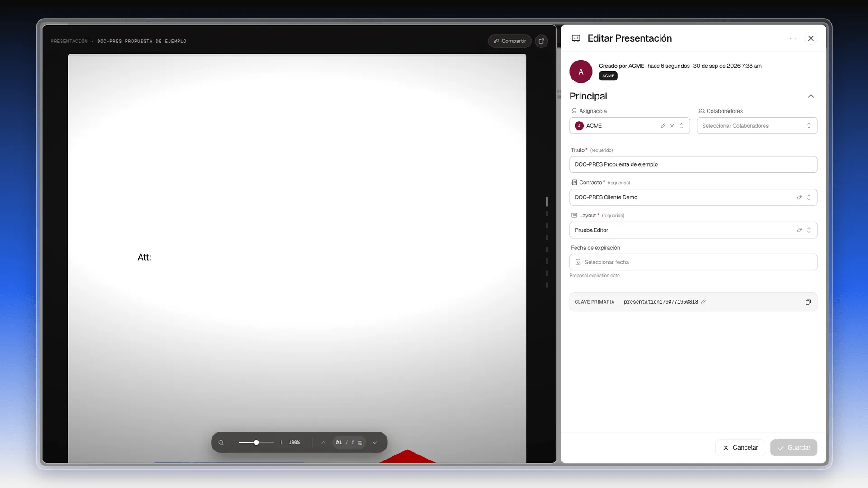This screenshot has height=488, width=868.
Task: Zoom in with the plus icon
Action: tap(281, 442)
